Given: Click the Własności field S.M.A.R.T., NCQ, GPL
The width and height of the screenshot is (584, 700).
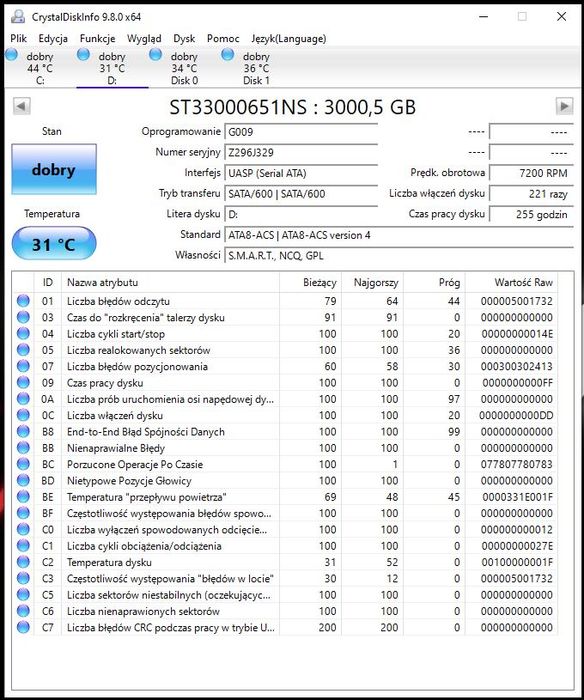Looking at the screenshot, I should pos(399,256).
